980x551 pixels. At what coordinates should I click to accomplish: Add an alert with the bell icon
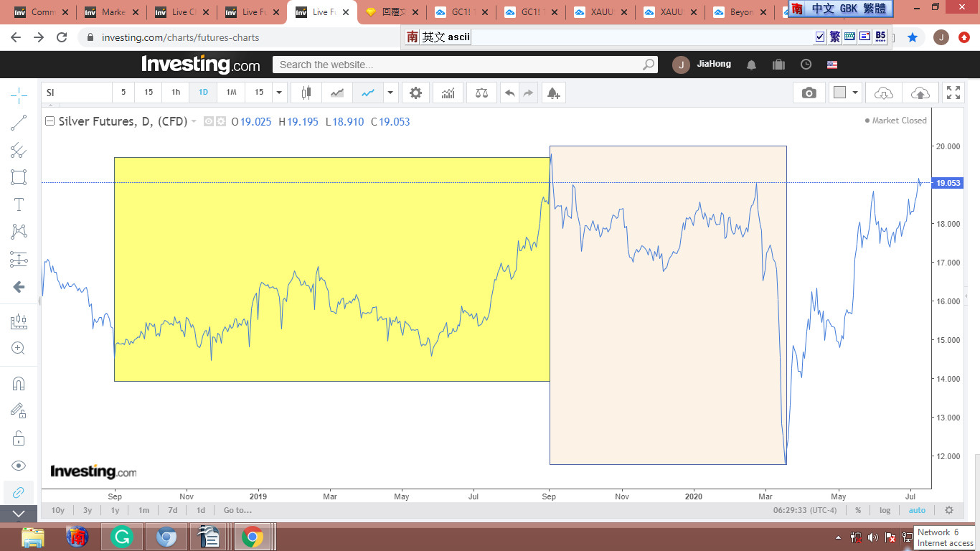(552, 93)
